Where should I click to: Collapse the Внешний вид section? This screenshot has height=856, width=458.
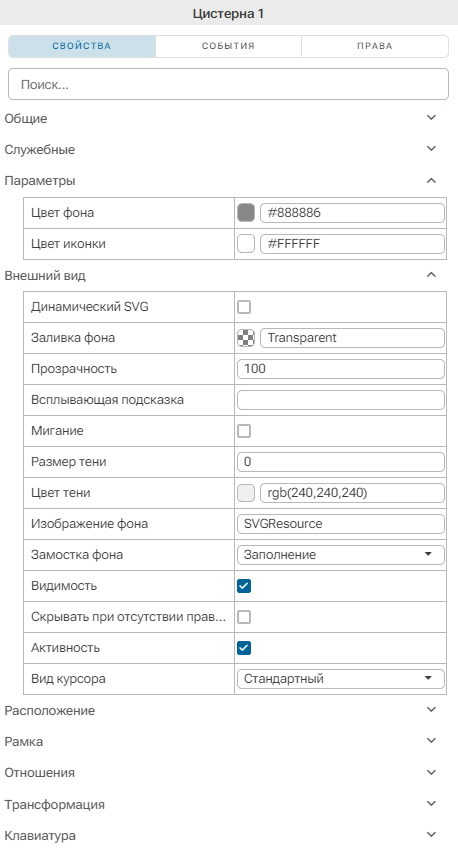[x=431, y=275]
